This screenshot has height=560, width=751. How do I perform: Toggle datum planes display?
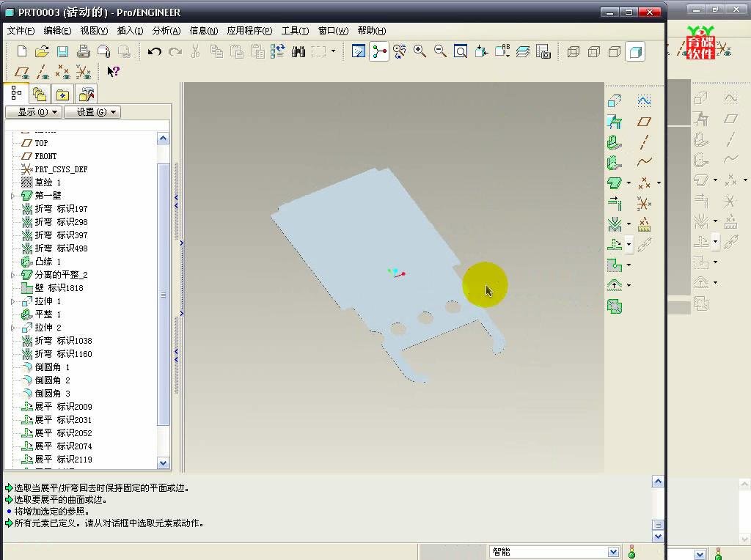[x=22, y=73]
